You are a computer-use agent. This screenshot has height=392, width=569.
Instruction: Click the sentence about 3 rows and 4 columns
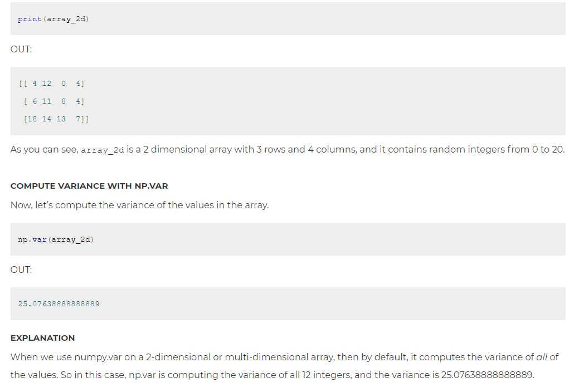coord(288,149)
